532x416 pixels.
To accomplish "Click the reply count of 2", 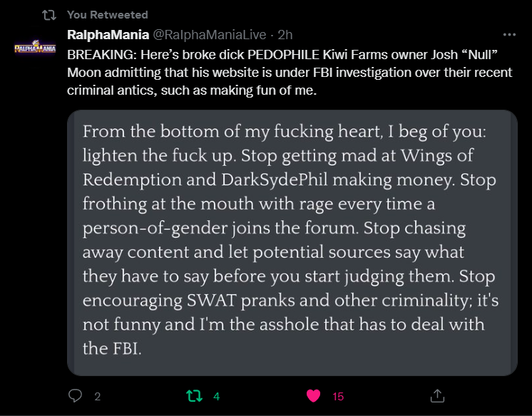I will point(97,396).
